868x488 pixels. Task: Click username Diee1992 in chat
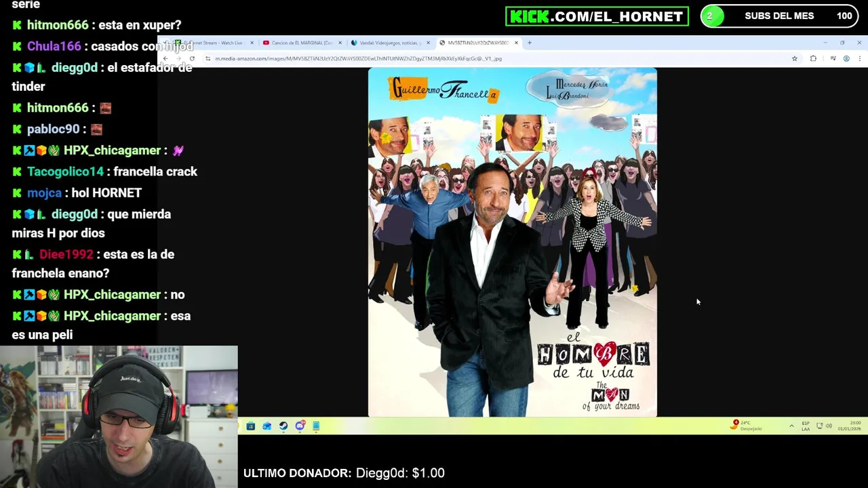click(x=66, y=254)
